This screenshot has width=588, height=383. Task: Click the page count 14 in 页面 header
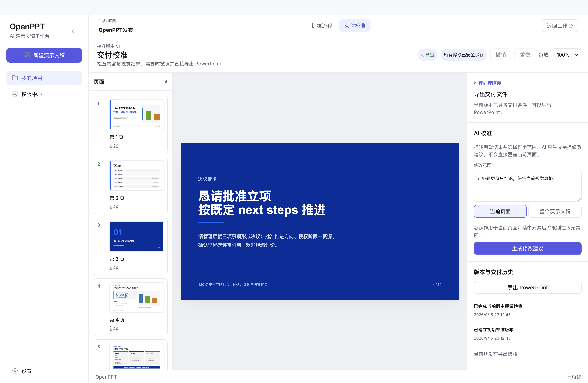[x=165, y=82]
